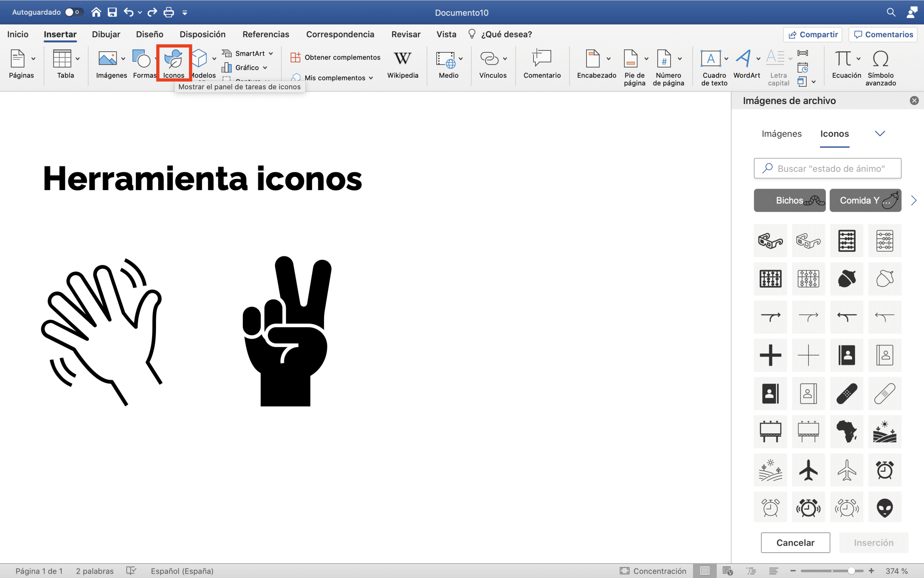Expand the tabs chevron in Imágenes de archivo
924x578 pixels.
click(880, 133)
